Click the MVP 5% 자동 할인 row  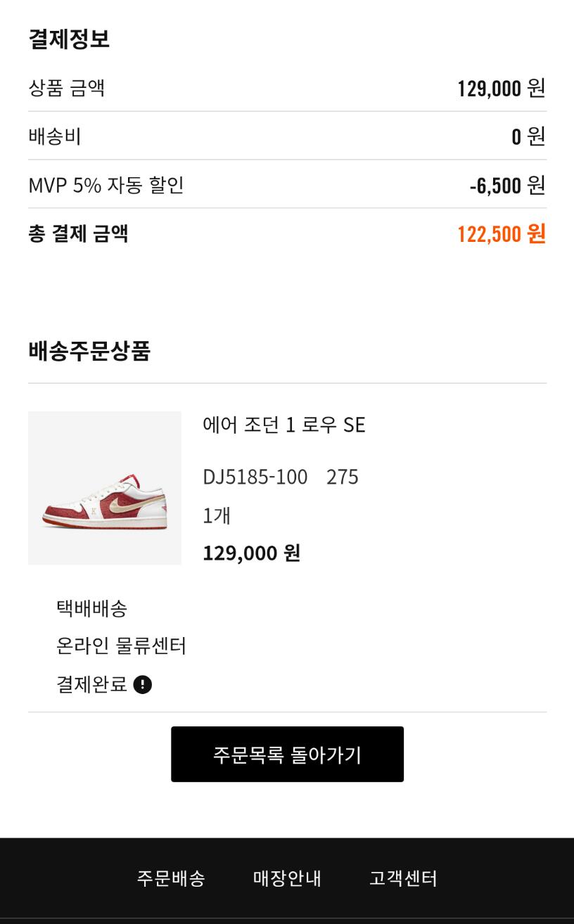287,185
